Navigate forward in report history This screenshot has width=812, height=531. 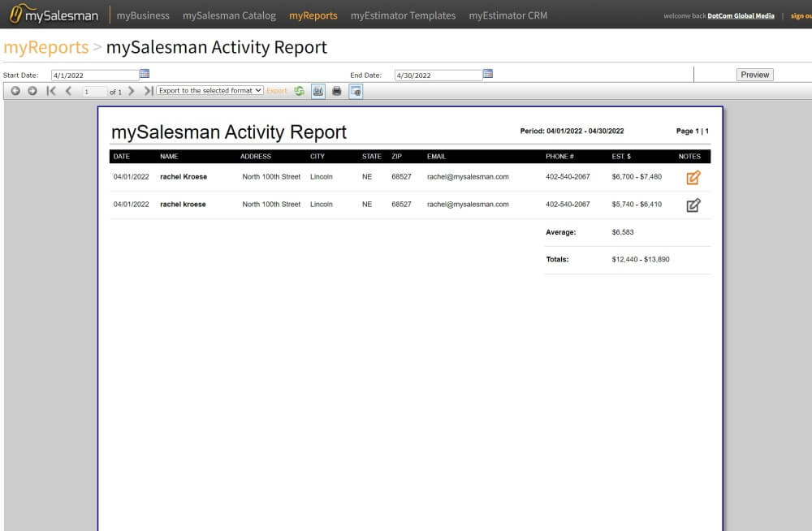32,91
